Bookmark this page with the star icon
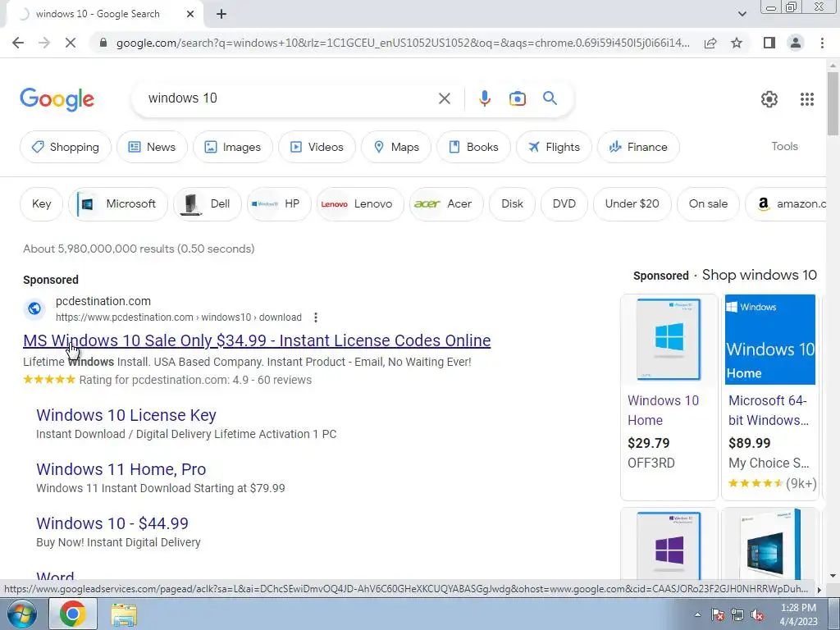The width and height of the screenshot is (840, 630). pyautogui.click(x=737, y=43)
